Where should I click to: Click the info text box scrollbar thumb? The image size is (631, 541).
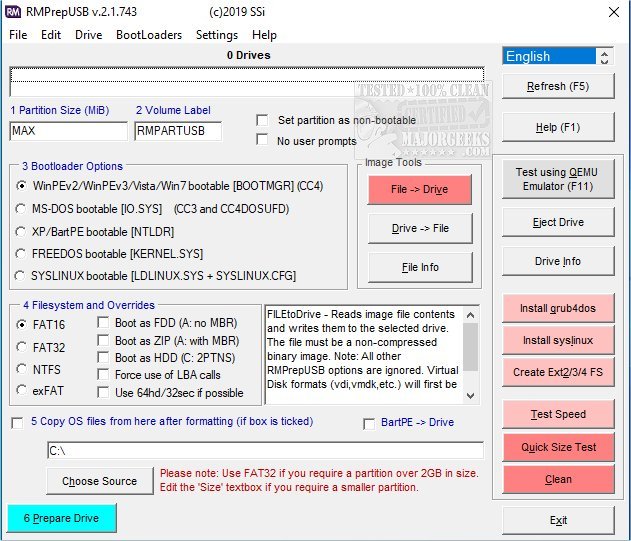[470, 347]
